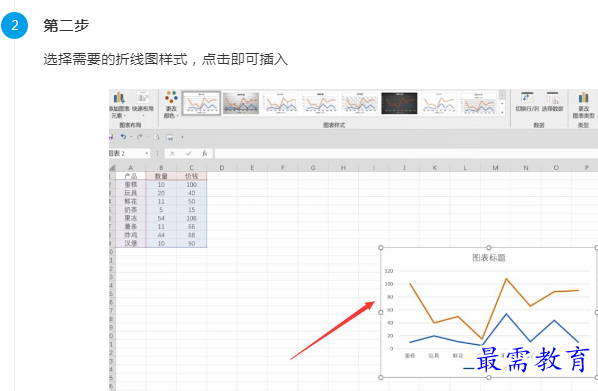The width and height of the screenshot is (598, 391).
Task: Select the gray gradient chart style thumbnail
Action: coord(241,103)
